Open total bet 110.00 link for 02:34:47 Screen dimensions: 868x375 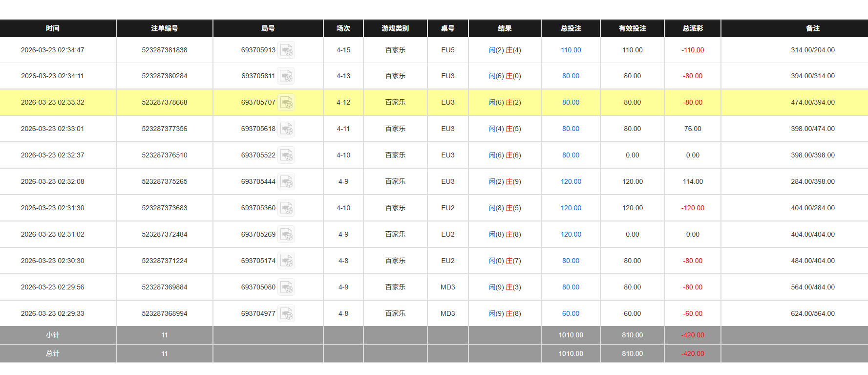tap(571, 50)
